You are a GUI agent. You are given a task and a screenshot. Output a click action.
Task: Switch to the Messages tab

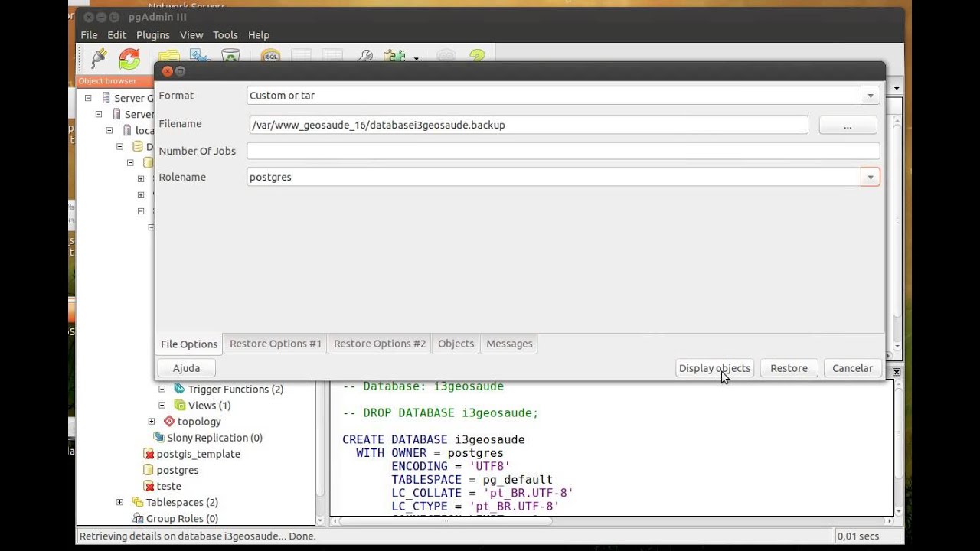click(509, 344)
